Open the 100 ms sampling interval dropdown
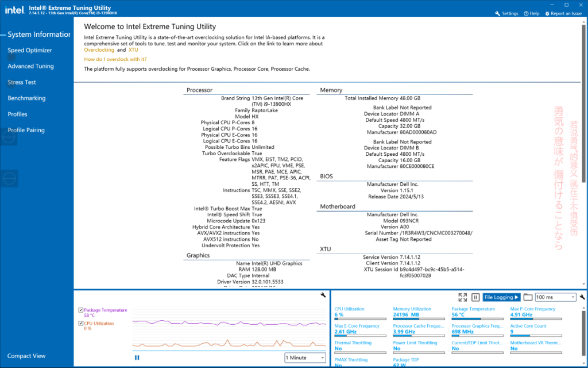588x368 pixels. (555, 297)
